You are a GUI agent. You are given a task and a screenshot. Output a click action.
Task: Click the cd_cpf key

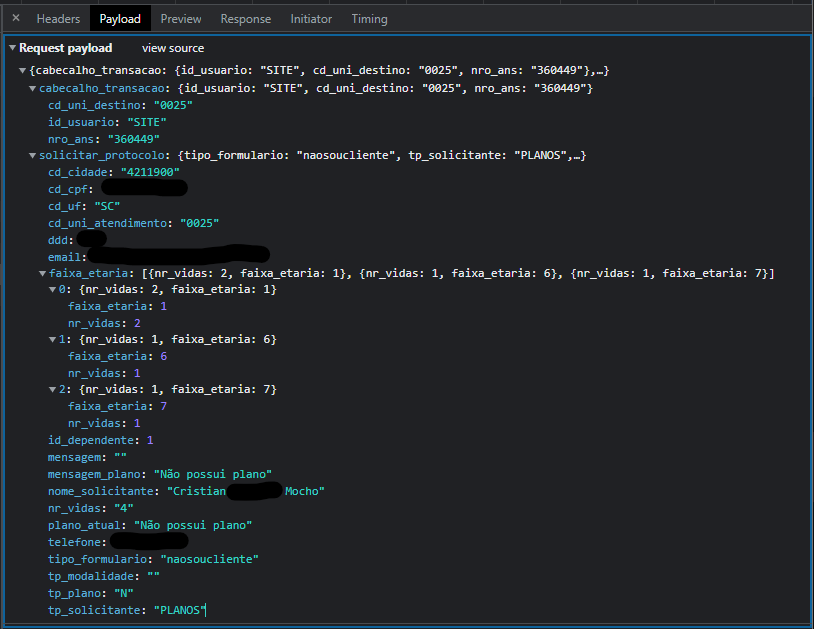point(67,189)
